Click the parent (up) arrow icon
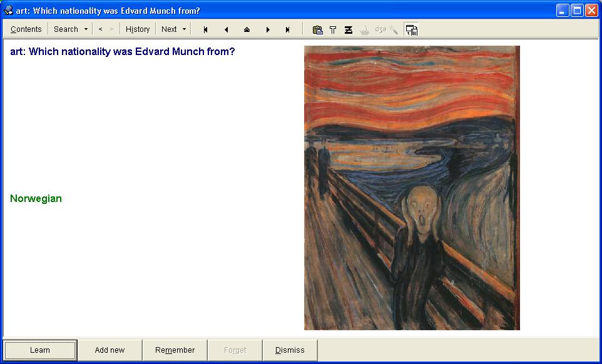Screen dimensions: 602x364 [247, 29]
